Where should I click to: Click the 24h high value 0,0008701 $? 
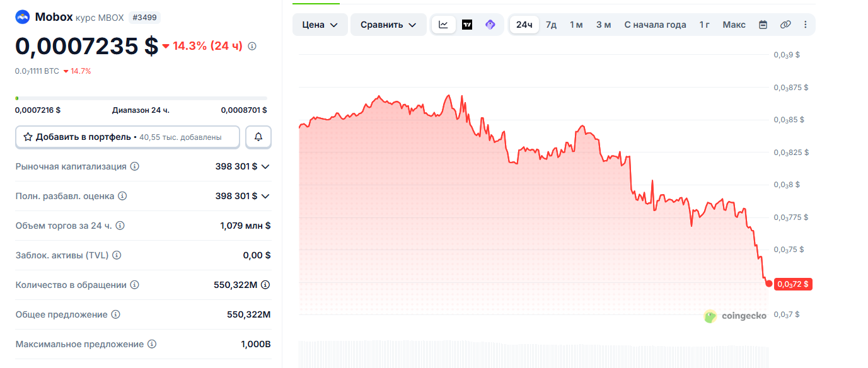(244, 110)
